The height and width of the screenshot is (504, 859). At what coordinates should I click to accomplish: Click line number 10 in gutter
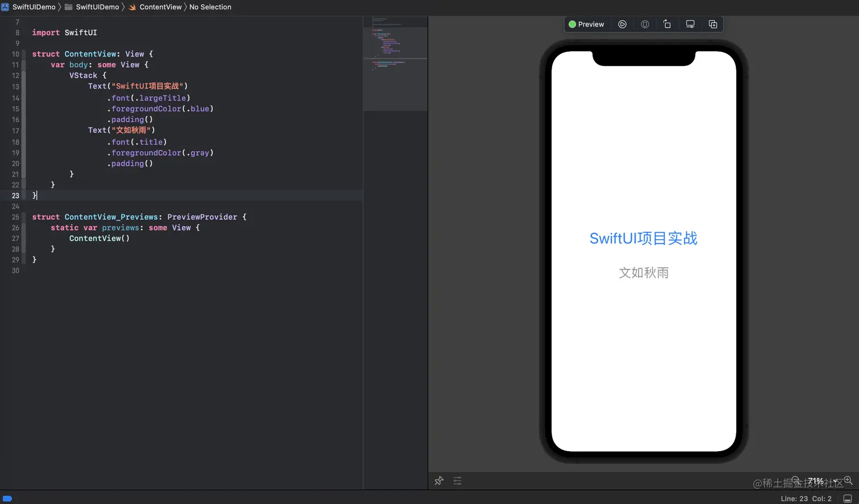(x=15, y=55)
